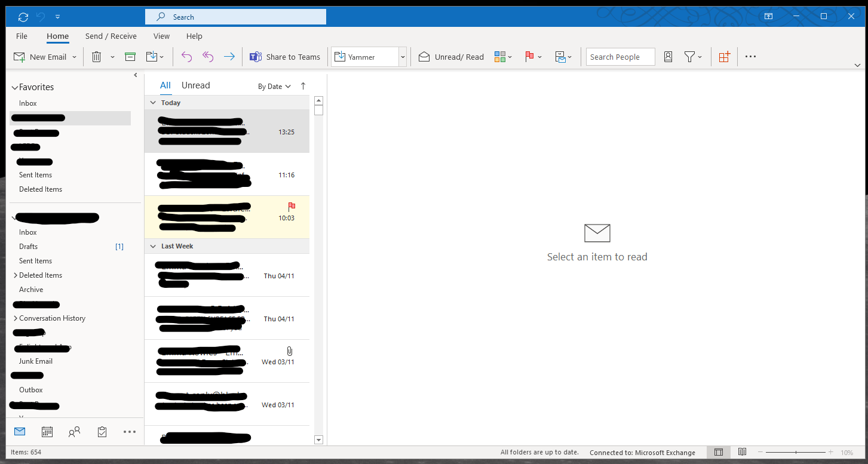
Task: Open People in the navigation bar
Action: pos(75,432)
